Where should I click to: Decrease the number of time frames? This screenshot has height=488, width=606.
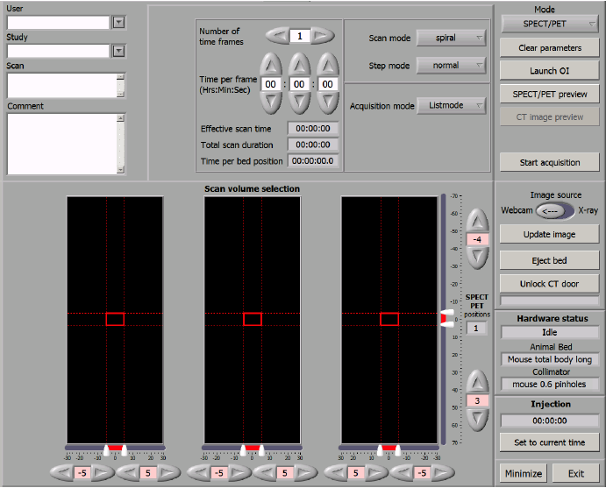276,36
